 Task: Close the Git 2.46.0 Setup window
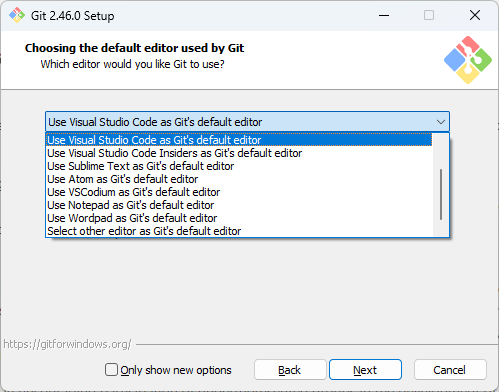click(475, 15)
